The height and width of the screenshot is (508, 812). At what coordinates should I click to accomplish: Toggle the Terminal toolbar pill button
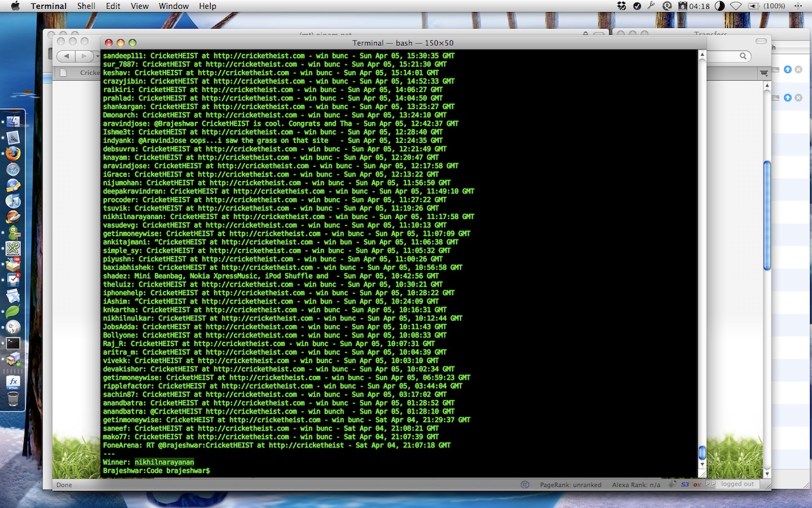pyautogui.click(x=697, y=43)
